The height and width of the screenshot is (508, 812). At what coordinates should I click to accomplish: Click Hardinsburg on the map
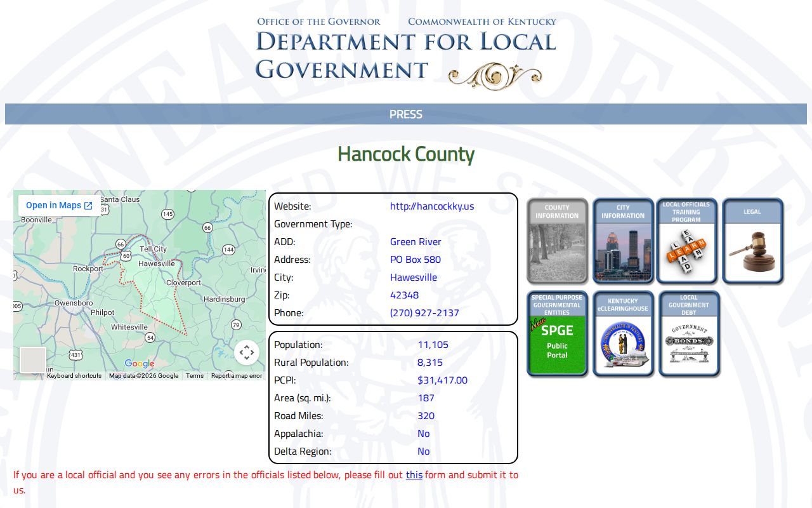point(224,299)
